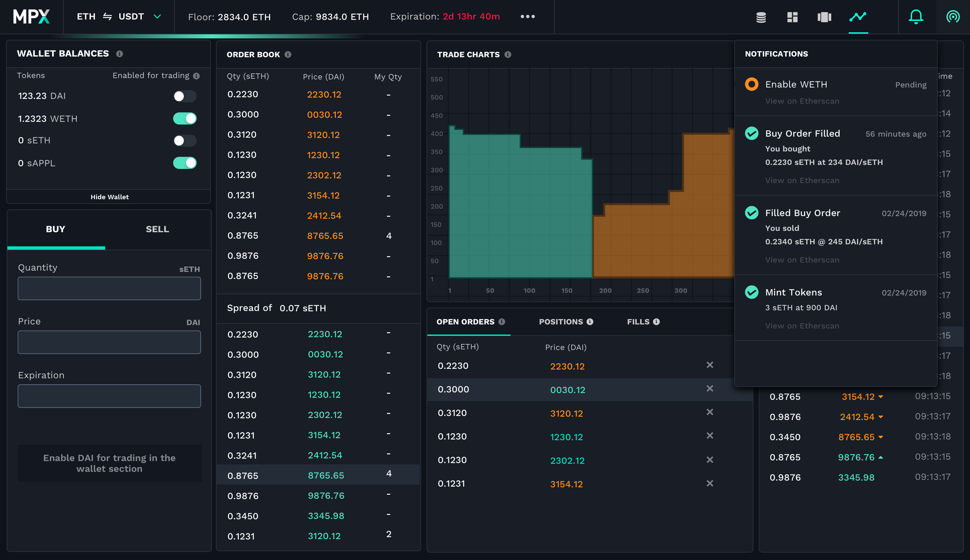970x560 pixels.
Task: Click Hide Wallet button
Action: point(109,197)
